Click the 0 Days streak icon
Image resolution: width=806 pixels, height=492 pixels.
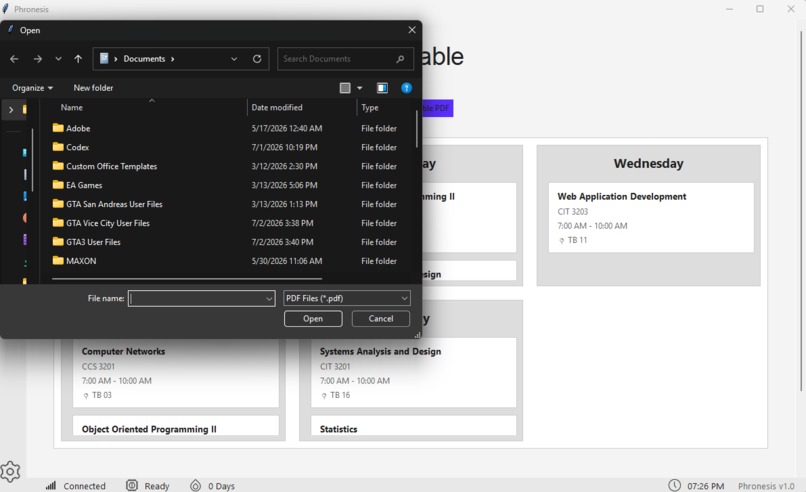pos(195,485)
